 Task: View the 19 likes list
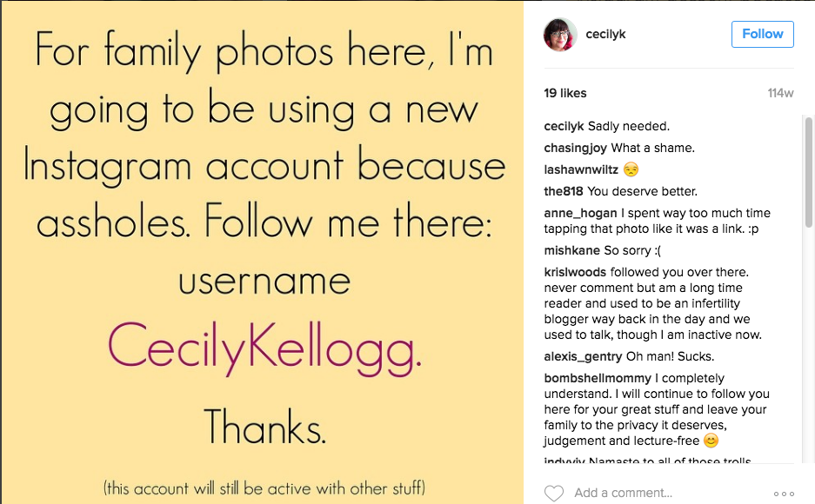(x=565, y=93)
